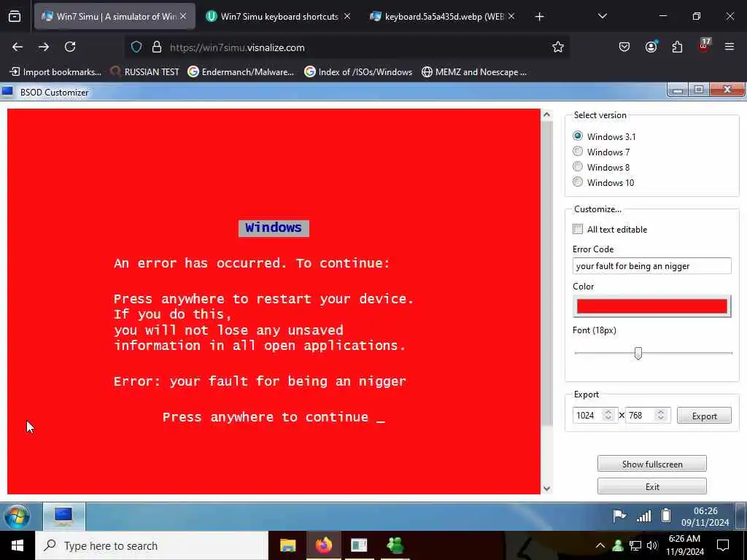Screen dimensions: 747x560
Task: Open the green people taskbar app
Action: coord(395,545)
